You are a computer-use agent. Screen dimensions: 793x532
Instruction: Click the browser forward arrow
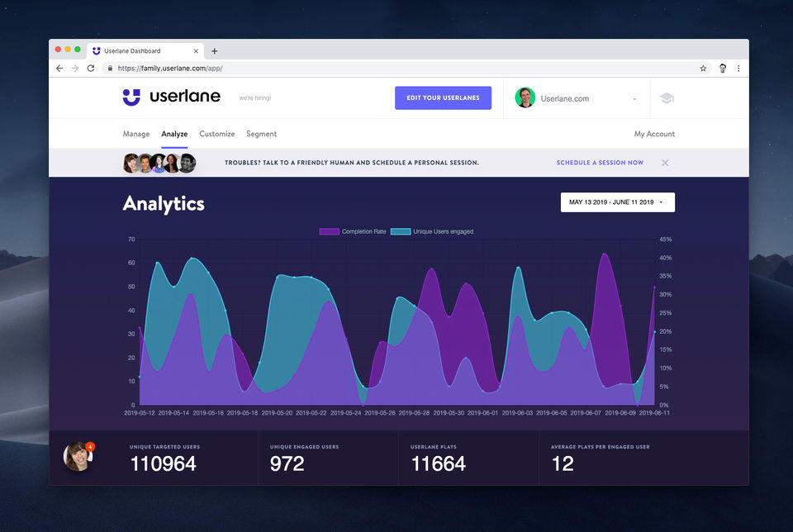tap(75, 69)
